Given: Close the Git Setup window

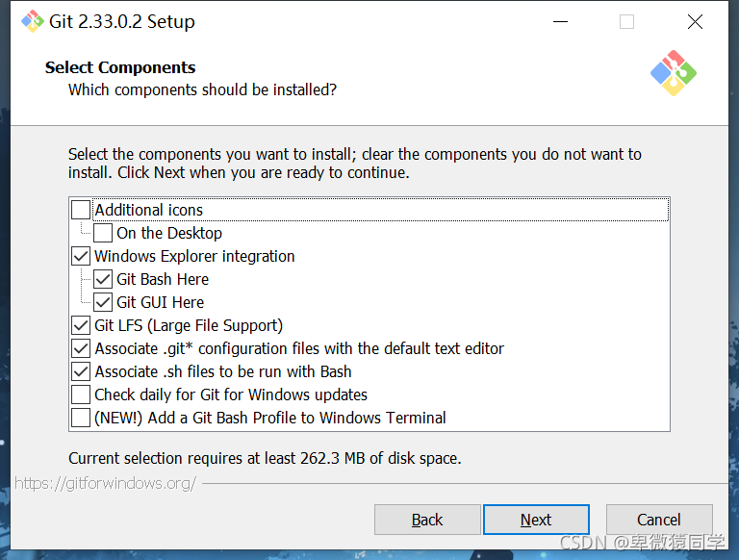Looking at the screenshot, I should click(x=695, y=22).
